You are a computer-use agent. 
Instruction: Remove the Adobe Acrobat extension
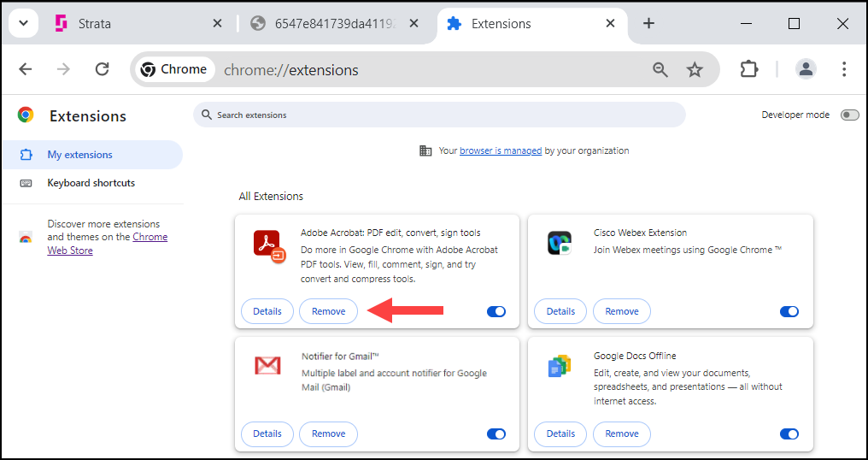[328, 311]
